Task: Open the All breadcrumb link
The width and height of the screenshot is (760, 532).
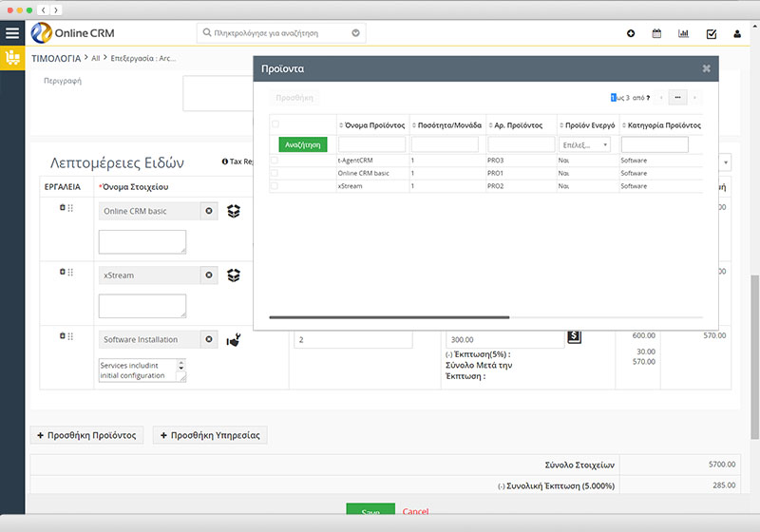Action: [x=96, y=58]
